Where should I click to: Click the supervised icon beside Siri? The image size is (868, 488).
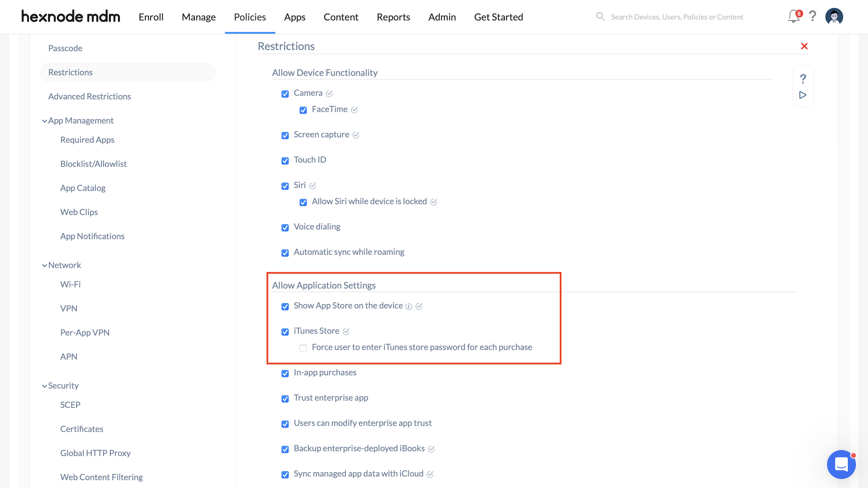tap(313, 186)
